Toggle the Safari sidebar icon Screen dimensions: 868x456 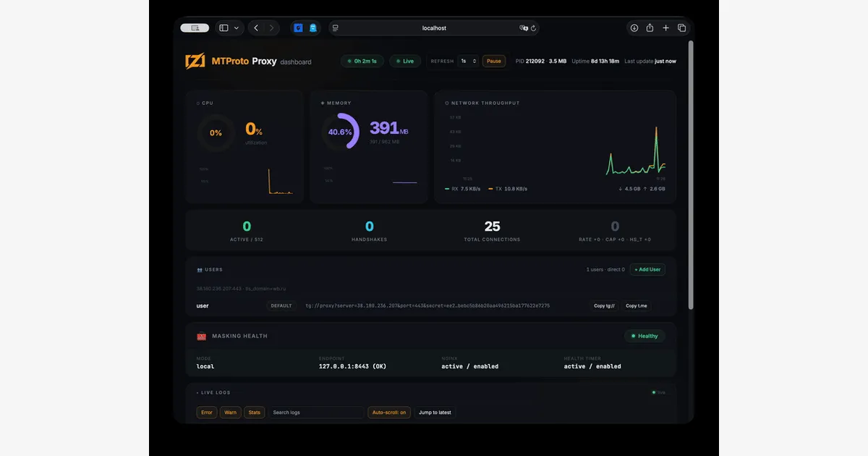coord(224,28)
